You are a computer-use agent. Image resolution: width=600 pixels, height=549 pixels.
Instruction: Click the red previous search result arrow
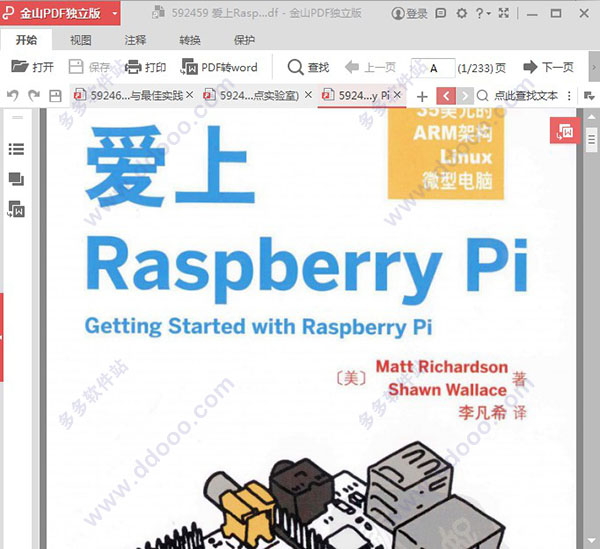coord(446,96)
